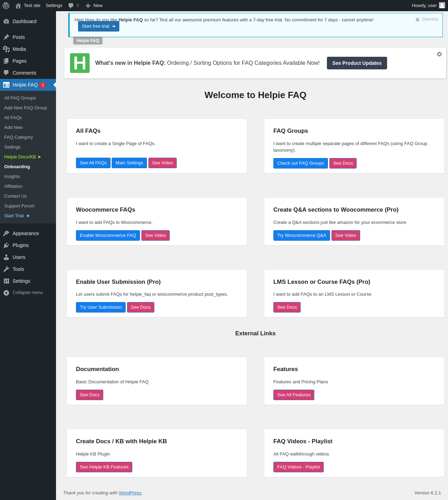Click Check out FAQ Groups button
Image resolution: width=448 pixels, height=500 pixels.
click(x=301, y=163)
